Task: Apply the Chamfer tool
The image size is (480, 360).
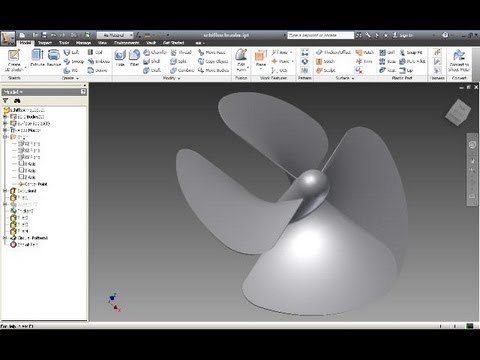Action: tap(155, 52)
